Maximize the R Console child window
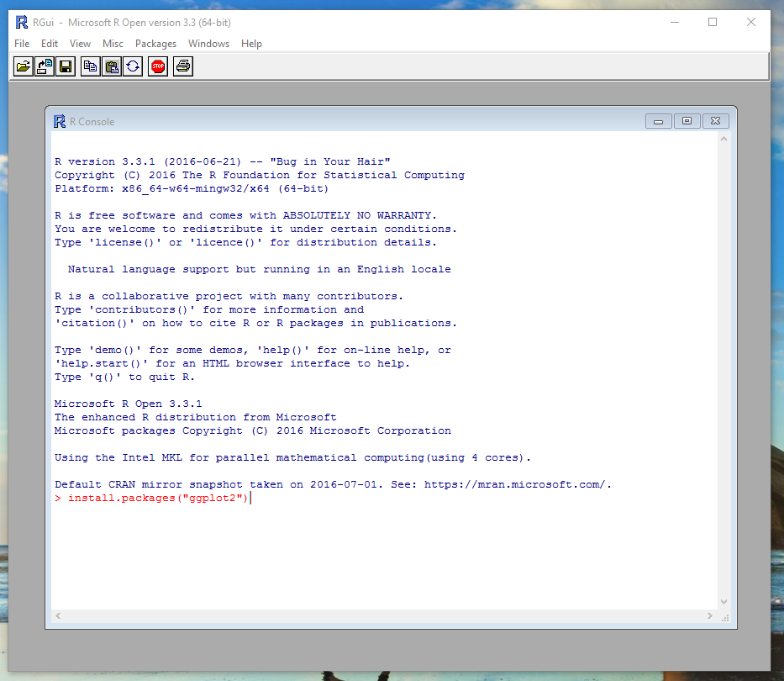Screen dimensions: 784x681 (x=687, y=121)
